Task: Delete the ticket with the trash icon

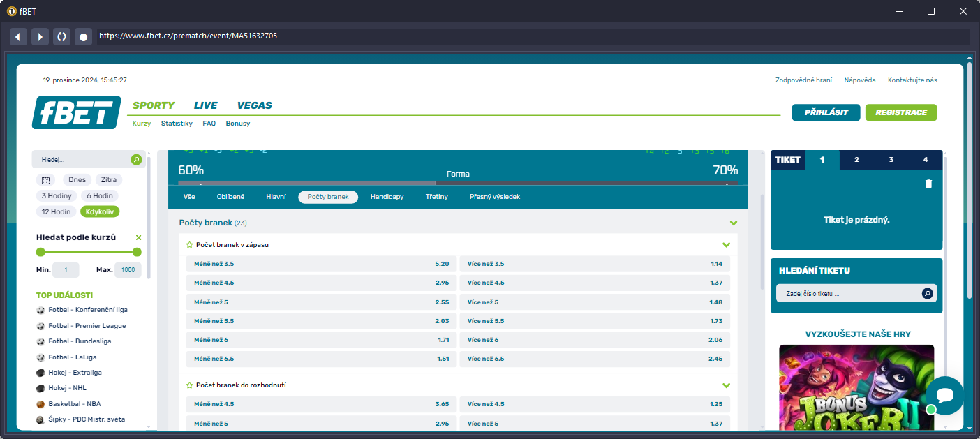Action: point(928,184)
